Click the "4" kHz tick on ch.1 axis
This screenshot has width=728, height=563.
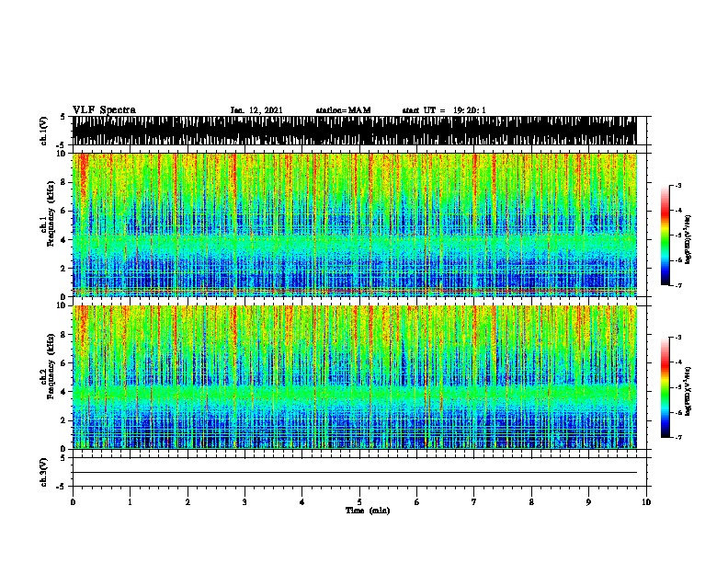coord(64,240)
